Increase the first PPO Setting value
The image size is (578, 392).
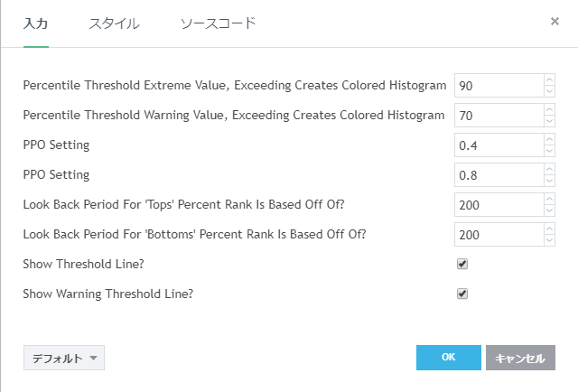[x=549, y=140]
